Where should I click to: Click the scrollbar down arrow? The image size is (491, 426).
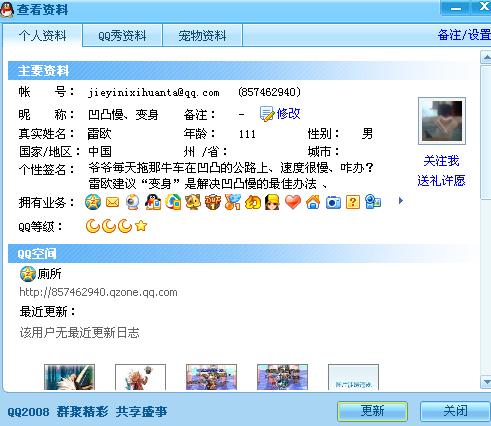click(x=486, y=382)
